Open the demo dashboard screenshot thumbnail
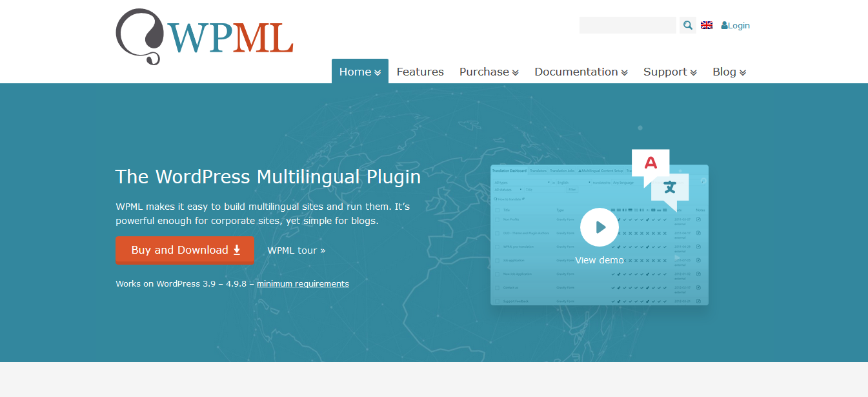Viewport: 868px width, 397px height. click(x=600, y=235)
